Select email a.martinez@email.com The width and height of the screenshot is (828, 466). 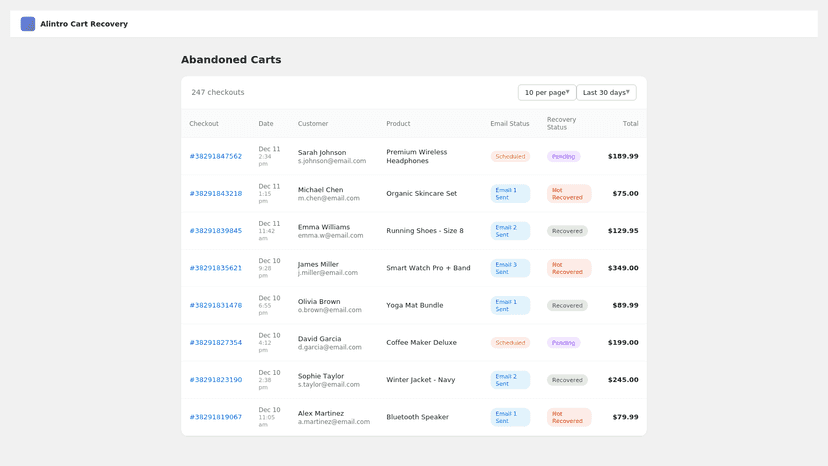[x=334, y=422]
